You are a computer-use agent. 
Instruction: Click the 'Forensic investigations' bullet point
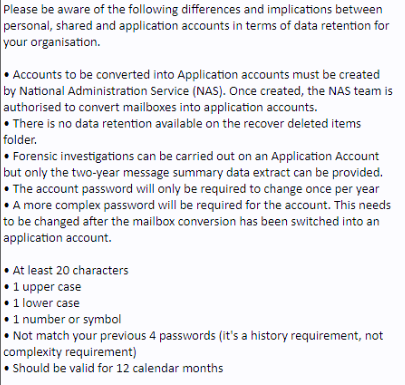192,156
